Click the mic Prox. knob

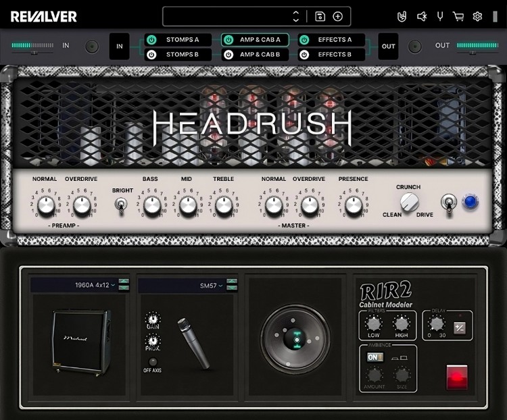[153, 340]
